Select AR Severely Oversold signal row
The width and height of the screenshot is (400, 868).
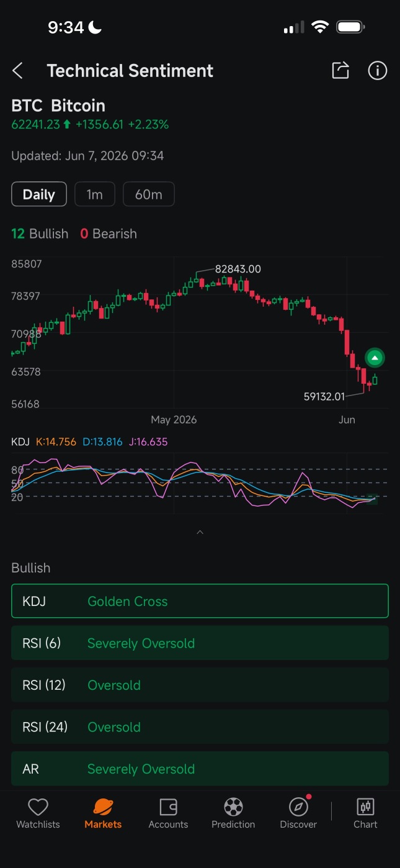click(200, 769)
